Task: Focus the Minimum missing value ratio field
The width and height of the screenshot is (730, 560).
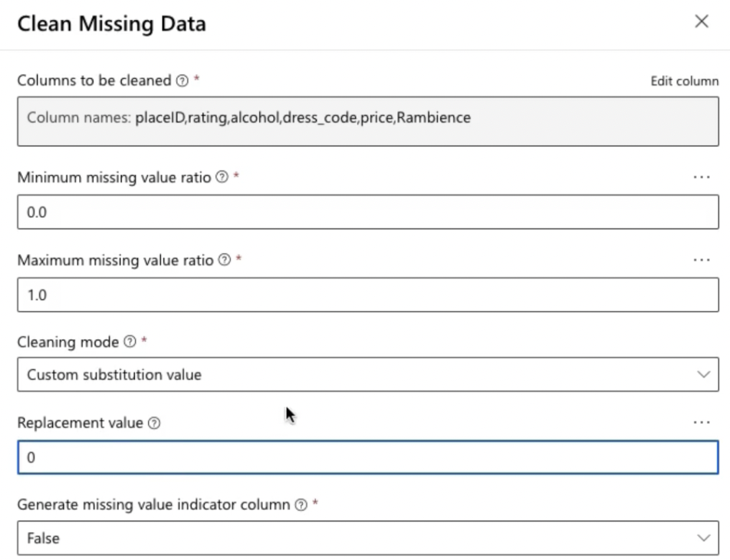Action: pyautogui.click(x=367, y=212)
